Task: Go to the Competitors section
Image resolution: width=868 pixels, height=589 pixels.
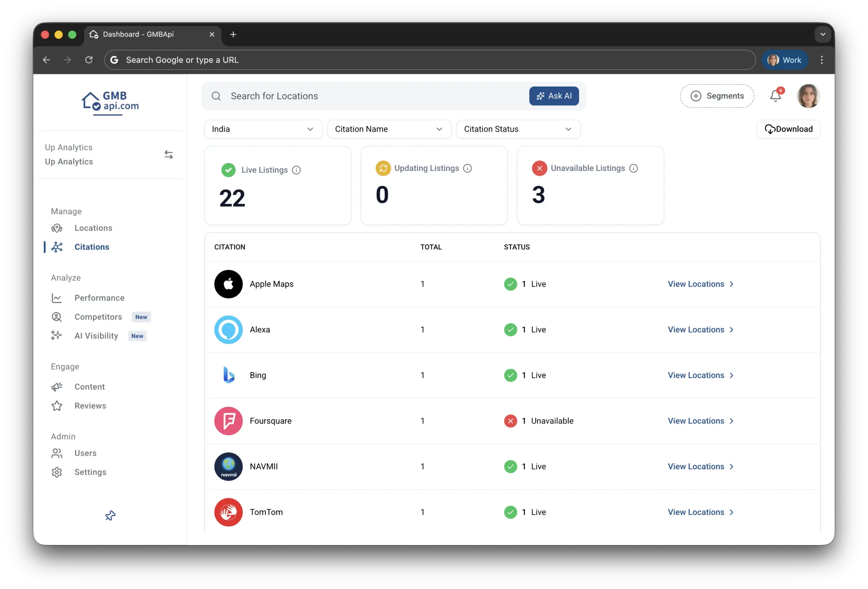Action: coord(98,317)
